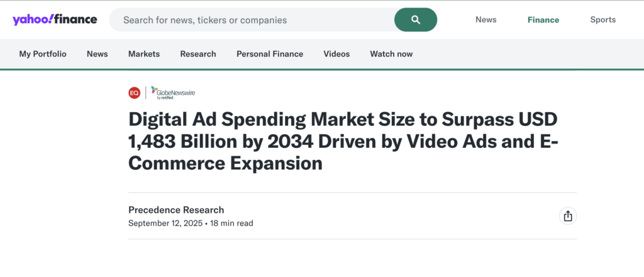Expand the Personal Finance menu

(270, 54)
